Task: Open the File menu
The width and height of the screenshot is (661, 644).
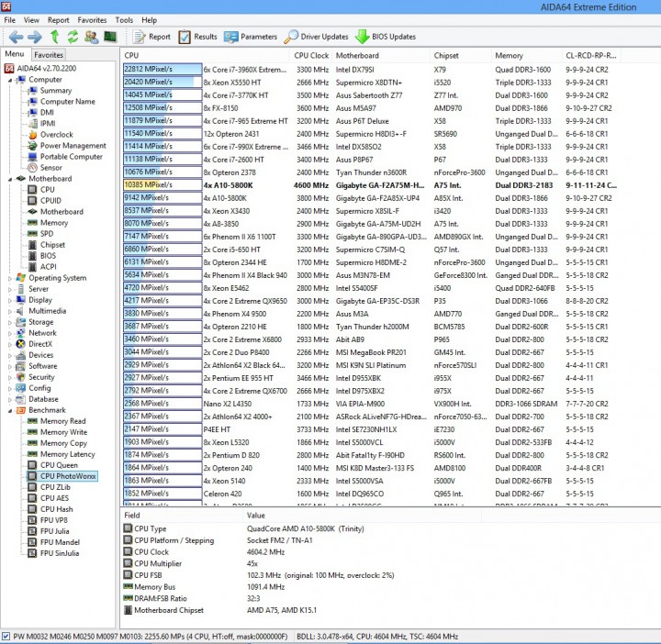Action: pos(10,20)
